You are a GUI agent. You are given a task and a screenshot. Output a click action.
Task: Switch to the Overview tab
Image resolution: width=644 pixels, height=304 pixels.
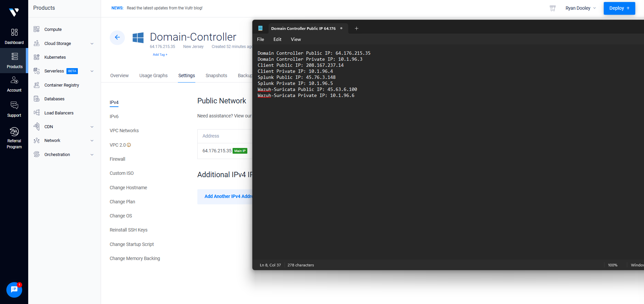(x=119, y=75)
